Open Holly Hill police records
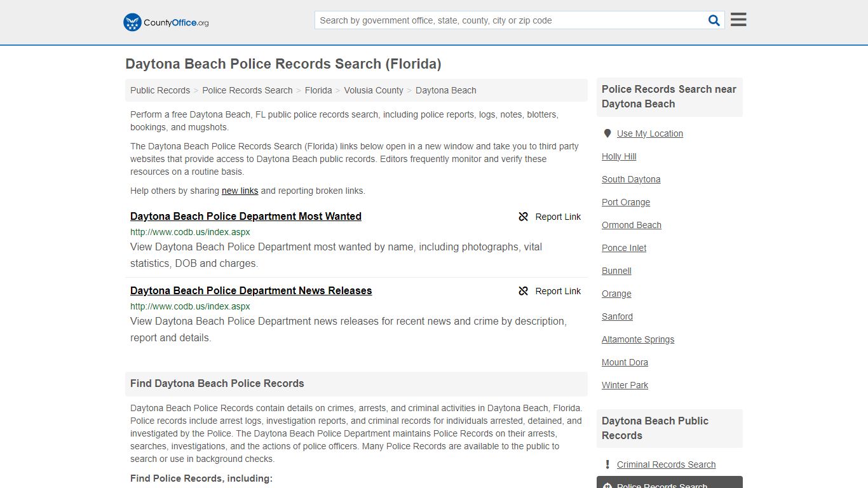This screenshot has width=868, height=488. [x=619, y=156]
